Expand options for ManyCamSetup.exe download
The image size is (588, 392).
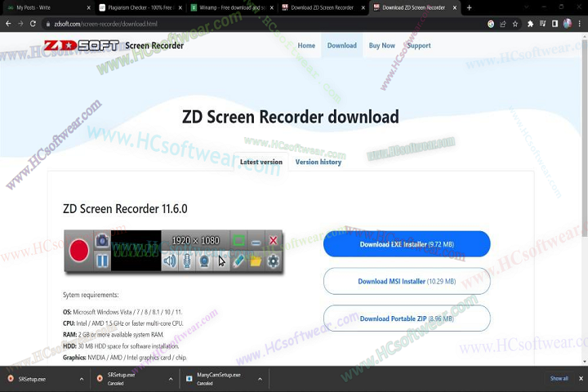[x=260, y=379]
